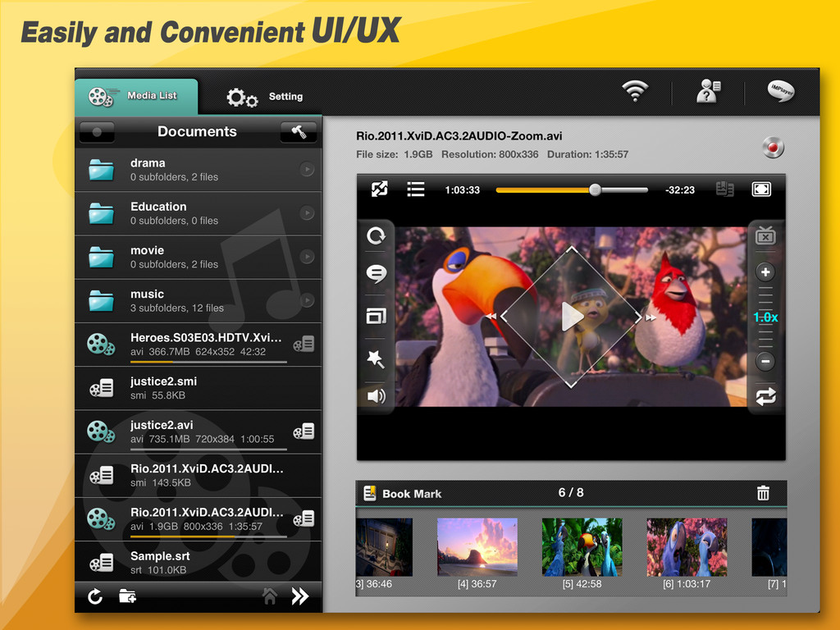Viewport: 840px width, 630px height.
Task: Expand the movie folder play arrow
Action: click(307, 257)
